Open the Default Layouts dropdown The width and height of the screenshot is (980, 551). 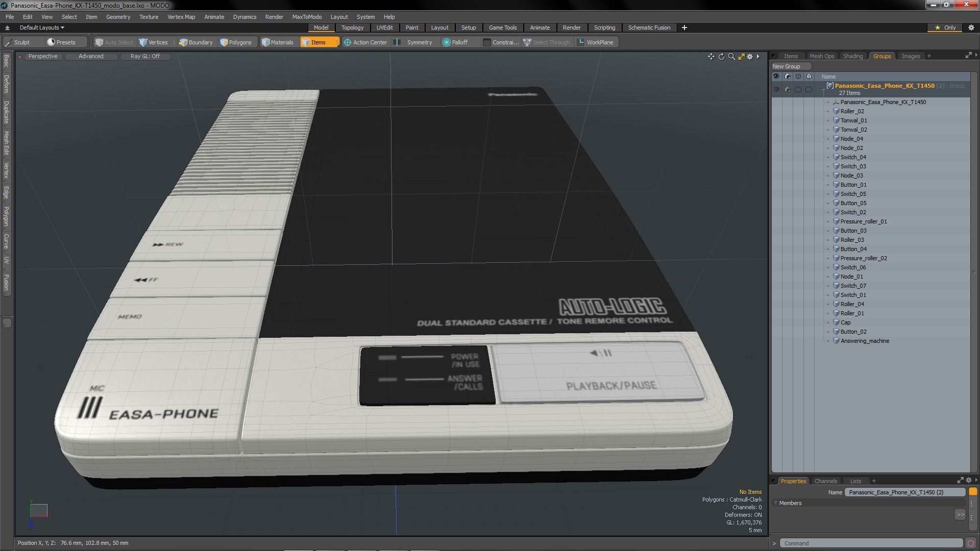point(42,28)
